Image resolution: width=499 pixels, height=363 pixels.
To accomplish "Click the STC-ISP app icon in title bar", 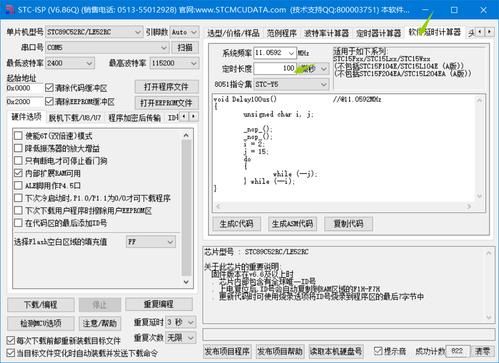I will click(x=10, y=10).
